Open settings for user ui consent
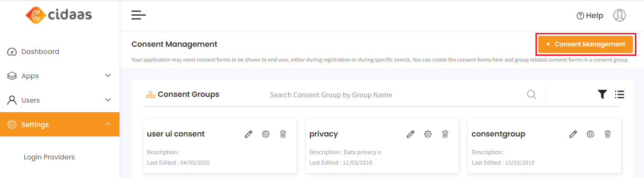The width and height of the screenshot is (644, 178). pyautogui.click(x=266, y=134)
